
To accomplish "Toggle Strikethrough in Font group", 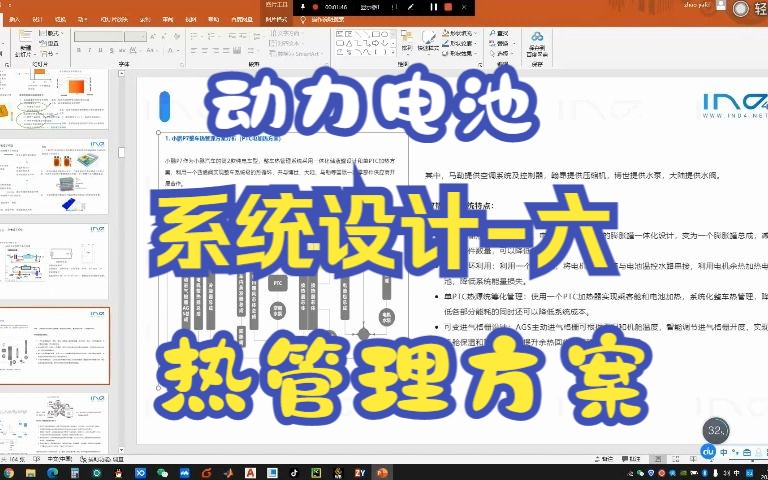I will [122, 50].
